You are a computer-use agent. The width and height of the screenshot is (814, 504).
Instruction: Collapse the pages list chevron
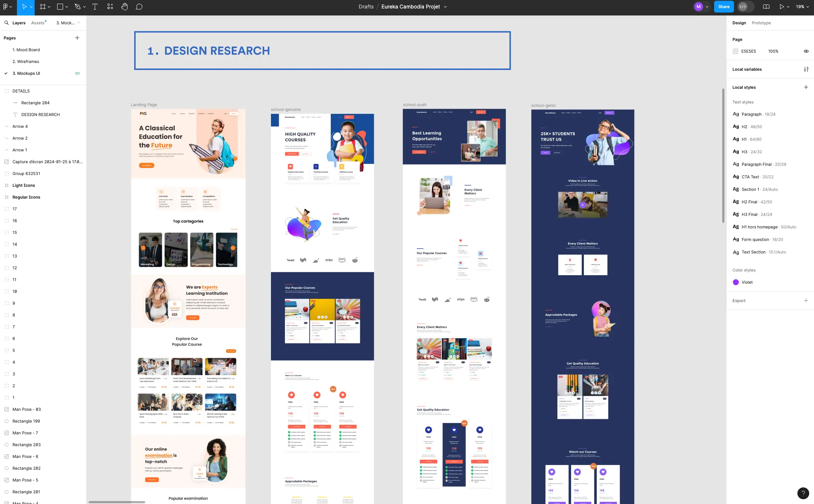[79, 23]
